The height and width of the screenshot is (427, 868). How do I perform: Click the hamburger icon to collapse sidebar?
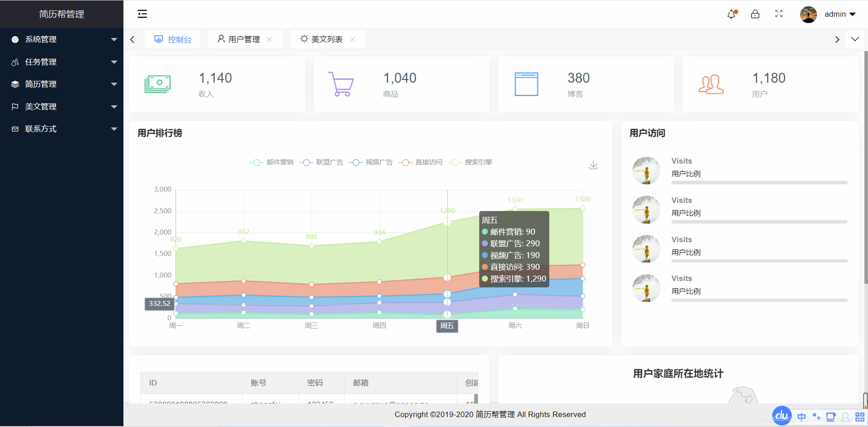pos(142,14)
